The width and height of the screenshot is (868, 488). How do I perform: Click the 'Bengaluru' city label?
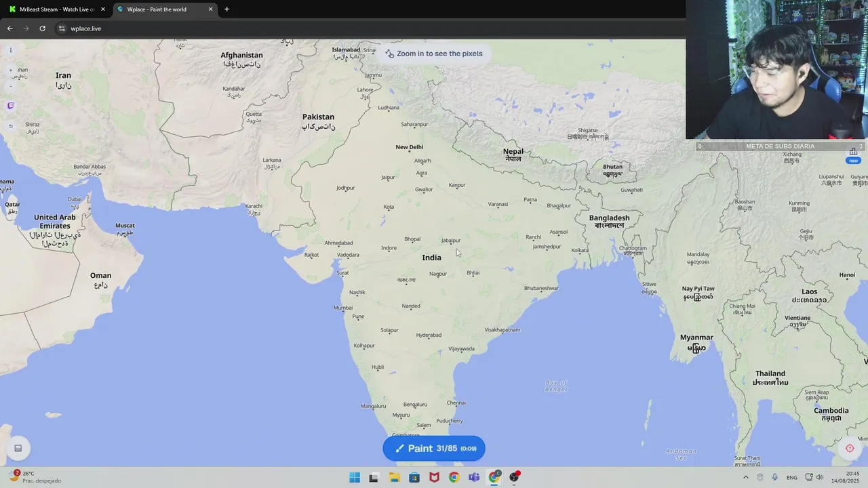click(x=415, y=405)
